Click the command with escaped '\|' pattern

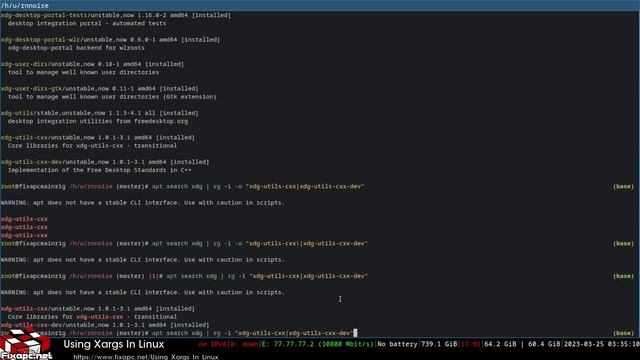[260, 244]
